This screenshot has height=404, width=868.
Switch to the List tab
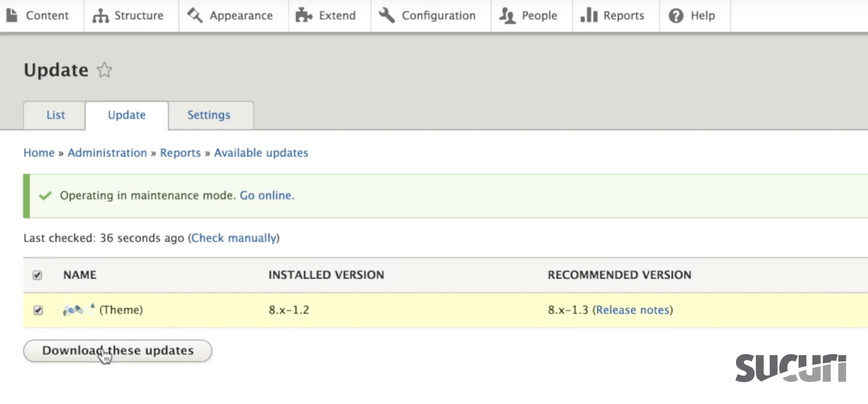pyautogui.click(x=56, y=115)
